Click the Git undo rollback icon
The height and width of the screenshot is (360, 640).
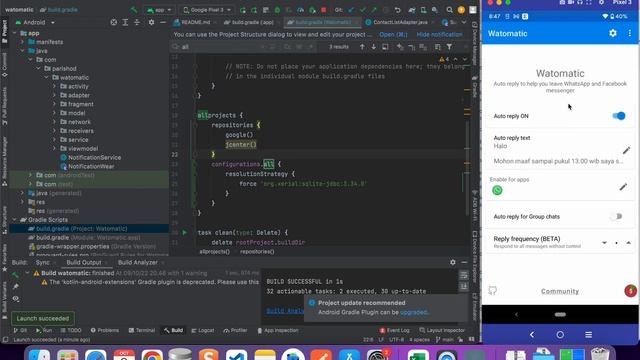397,10
